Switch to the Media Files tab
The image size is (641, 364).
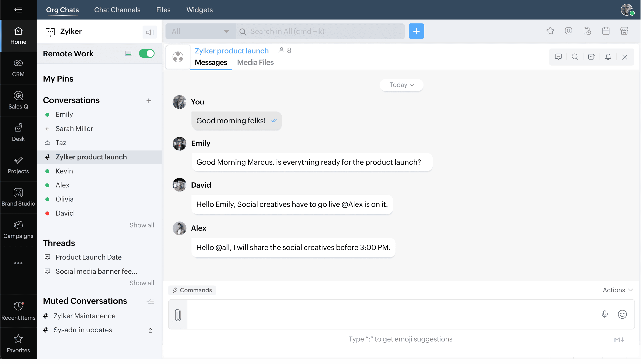point(255,62)
